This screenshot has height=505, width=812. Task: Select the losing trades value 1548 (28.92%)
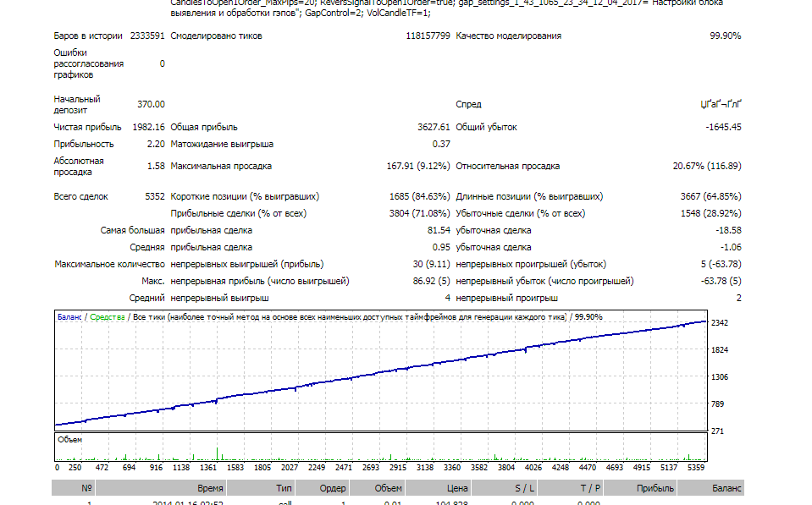coord(710,213)
